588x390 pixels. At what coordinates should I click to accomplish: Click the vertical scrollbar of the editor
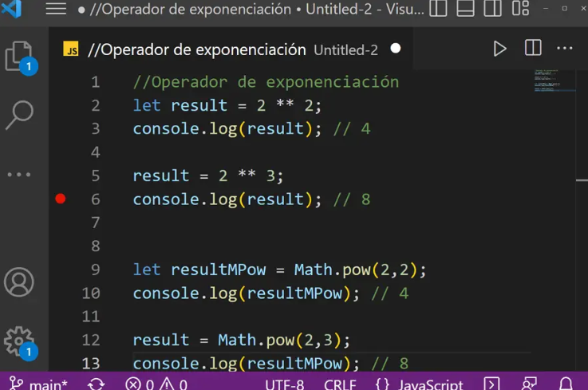[582, 220]
